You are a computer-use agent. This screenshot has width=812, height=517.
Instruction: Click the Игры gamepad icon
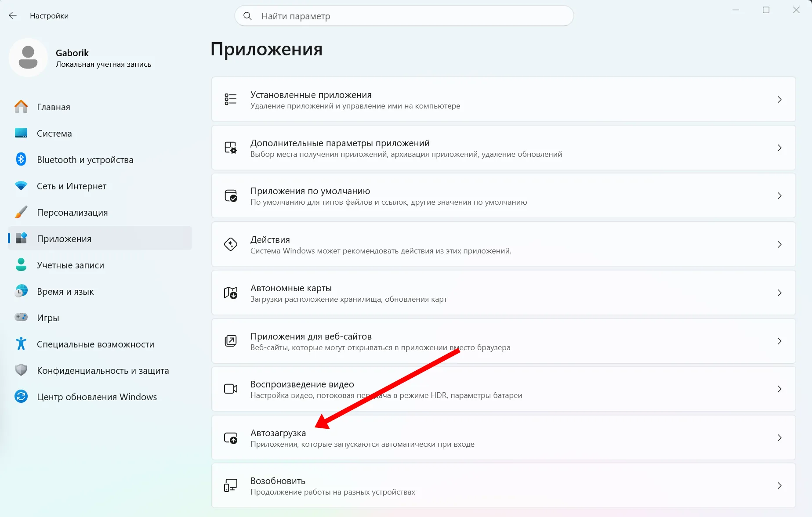click(21, 317)
